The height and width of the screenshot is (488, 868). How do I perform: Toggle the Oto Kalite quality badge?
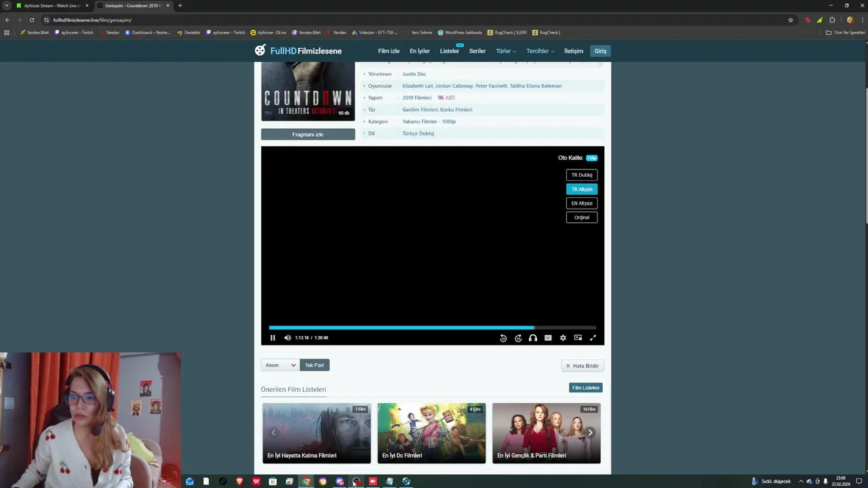591,158
